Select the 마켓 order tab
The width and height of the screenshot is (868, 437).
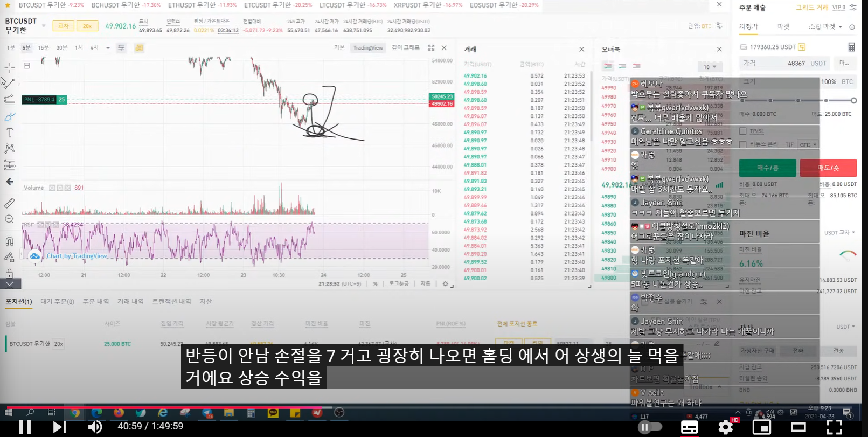point(783,26)
